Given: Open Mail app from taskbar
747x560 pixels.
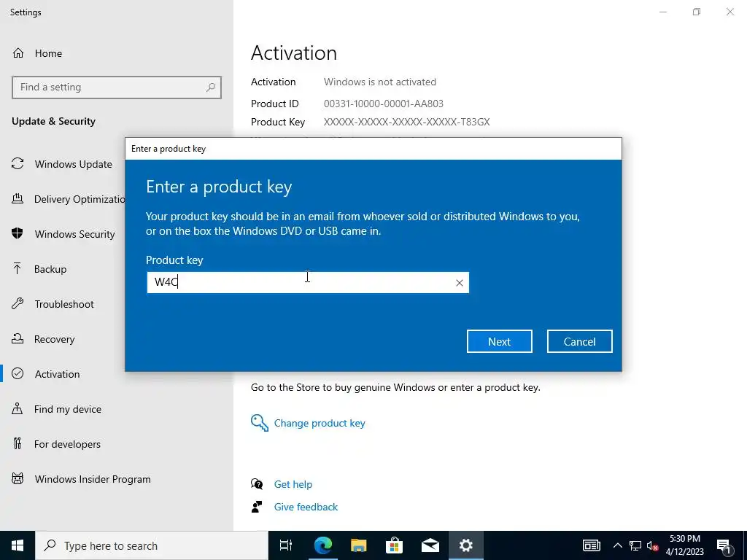Looking at the screenshot, I should point(430,545).
